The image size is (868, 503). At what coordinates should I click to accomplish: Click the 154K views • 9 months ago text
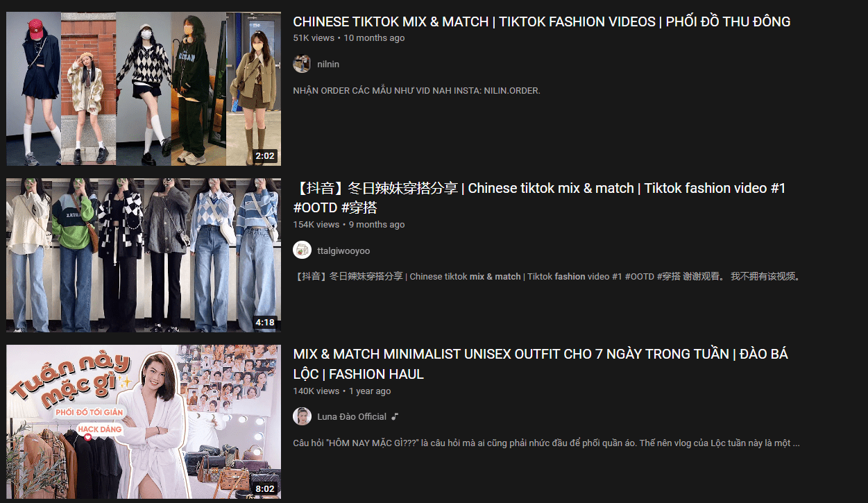click(x=349, y=225)
